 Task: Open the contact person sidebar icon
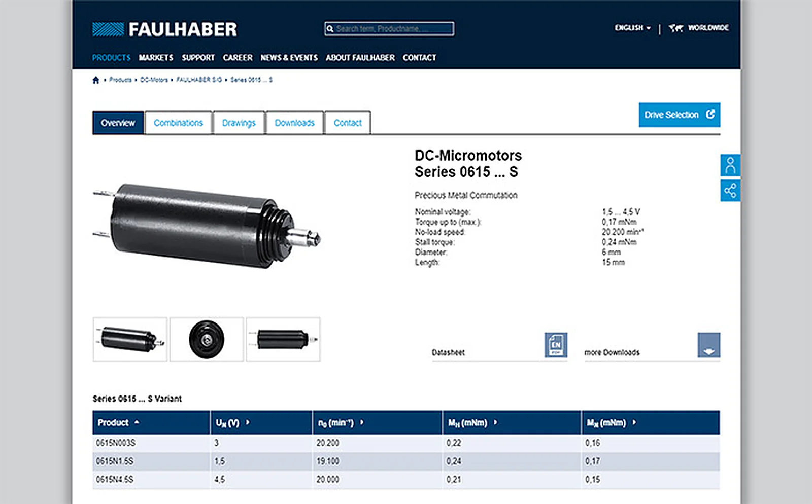coord(730,165)
